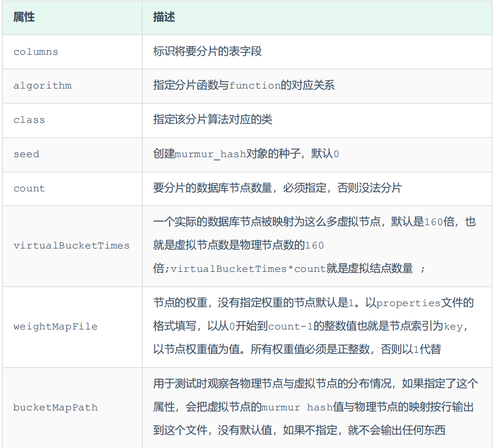Click the virtualBucketTimes*count expression text

click(x=248, y=269)
